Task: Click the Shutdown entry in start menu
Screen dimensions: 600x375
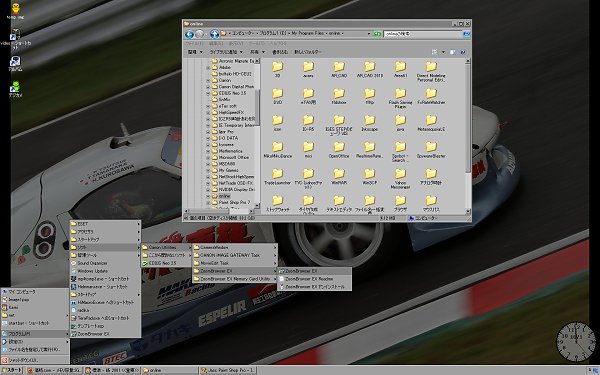Action: point(35,360)
